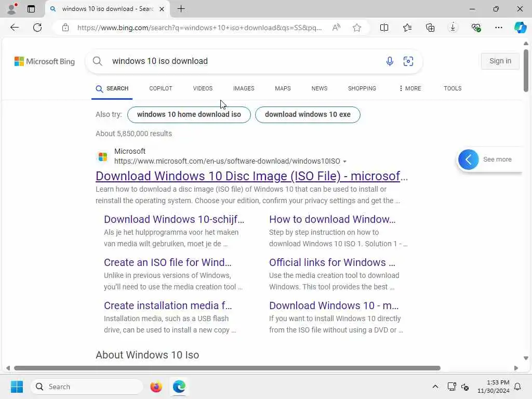Image resolution: width=532 pixels, height=399 pixels.
Task: Open the Windows Start menu
Action: click(17, 387)
